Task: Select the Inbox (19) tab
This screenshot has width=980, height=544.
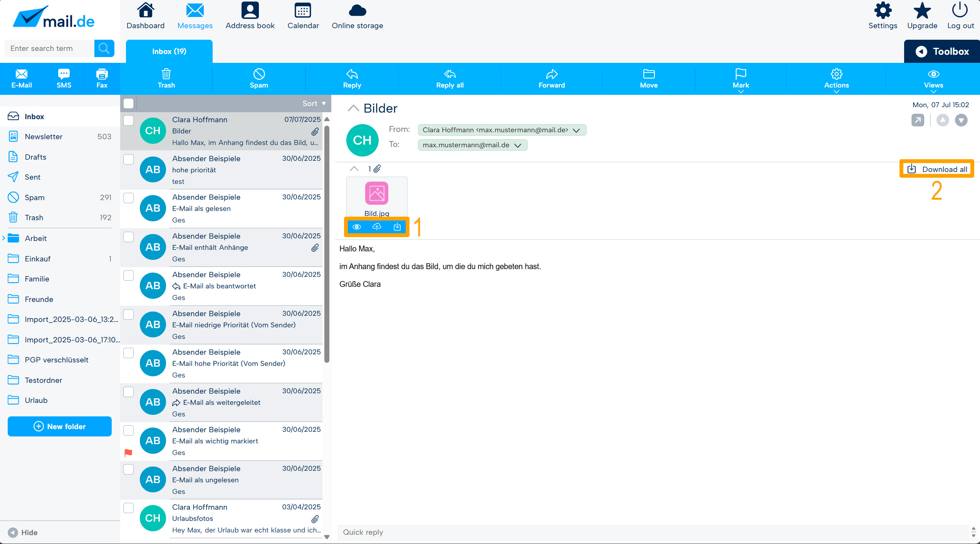Action: click(x=169, y=51)
